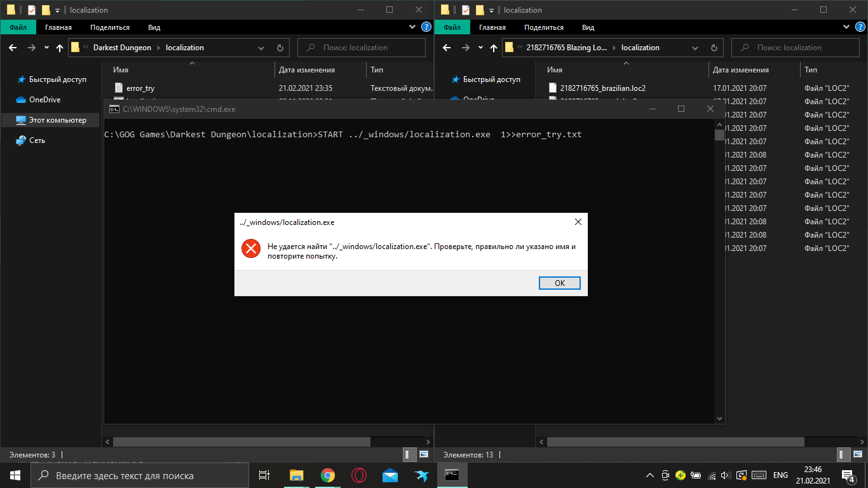Select Быстрый доступ in right navigation pane
Screen dimensions: 868x488
click(485, 79)
